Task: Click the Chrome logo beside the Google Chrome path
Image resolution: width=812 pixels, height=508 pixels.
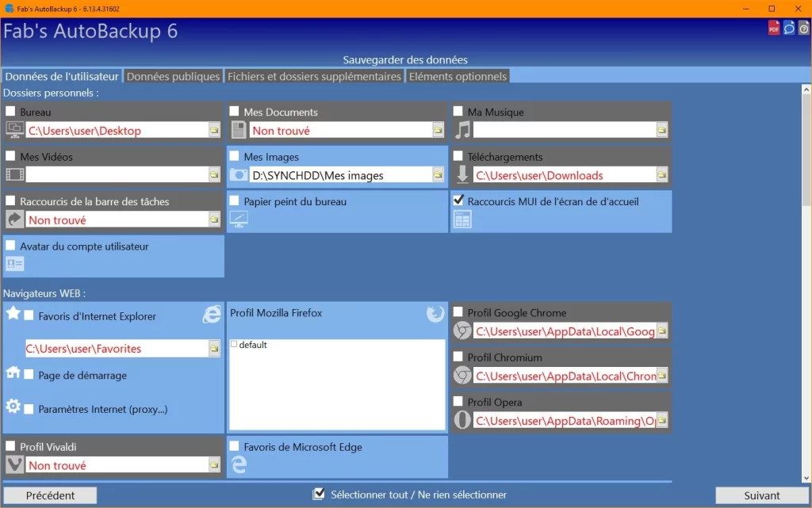Action: click(x=462, y=330)
